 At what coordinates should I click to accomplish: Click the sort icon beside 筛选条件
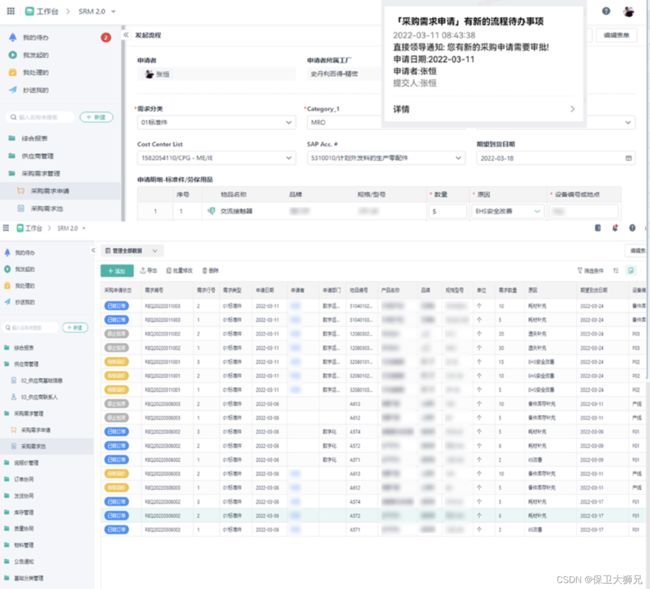click(616, 271)
